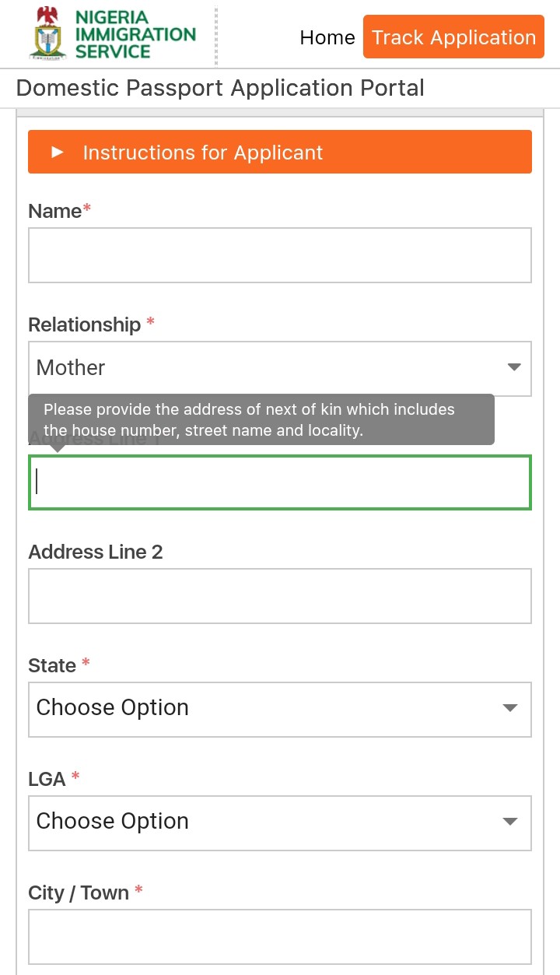Click the Nigeria coat of arms logo

48,33
